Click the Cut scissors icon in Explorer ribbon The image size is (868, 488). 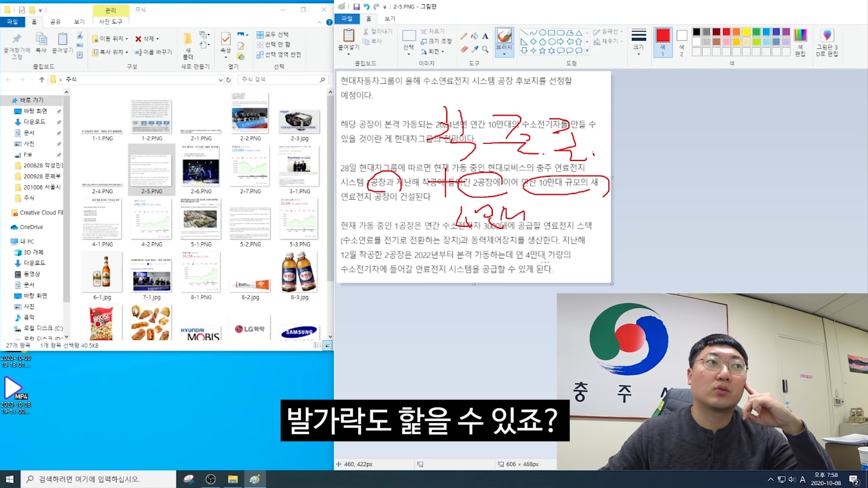click(80, 35)
